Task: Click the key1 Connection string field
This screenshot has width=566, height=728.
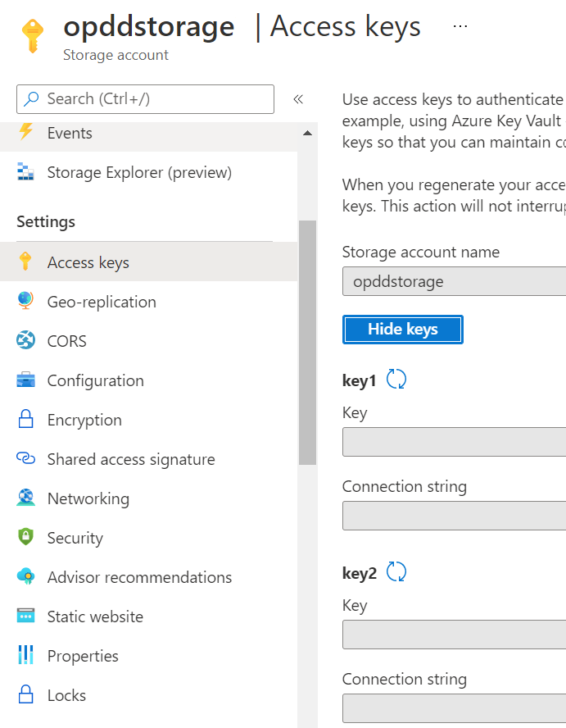Action: click(454, 516)
